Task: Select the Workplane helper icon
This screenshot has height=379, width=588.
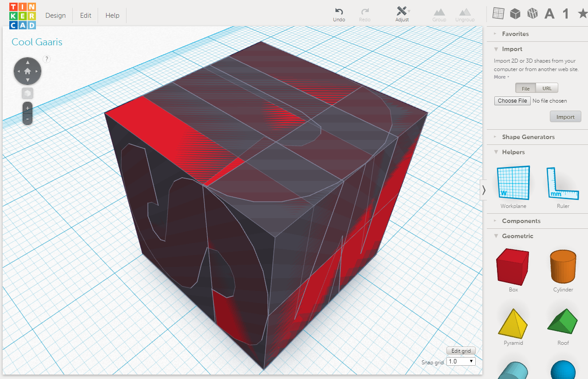Action: coord(513,183)
